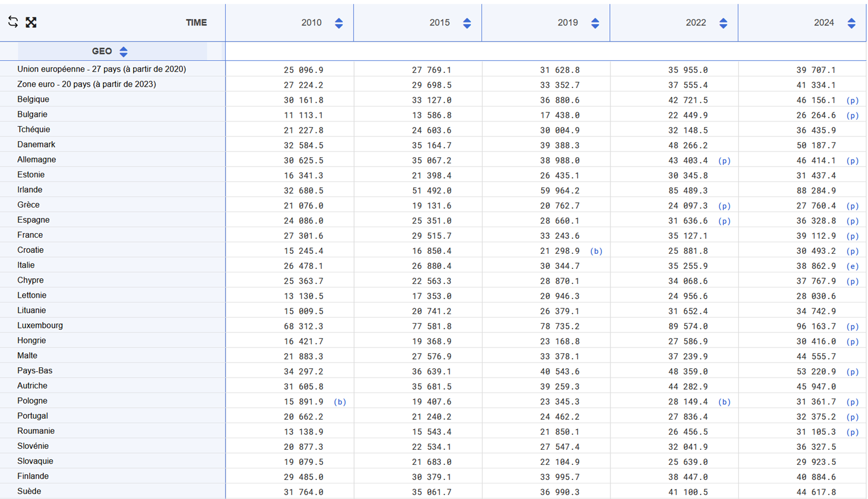Select the 2015 column header
The height and width of the screenshot is (499, 868).
click(439, 23)
